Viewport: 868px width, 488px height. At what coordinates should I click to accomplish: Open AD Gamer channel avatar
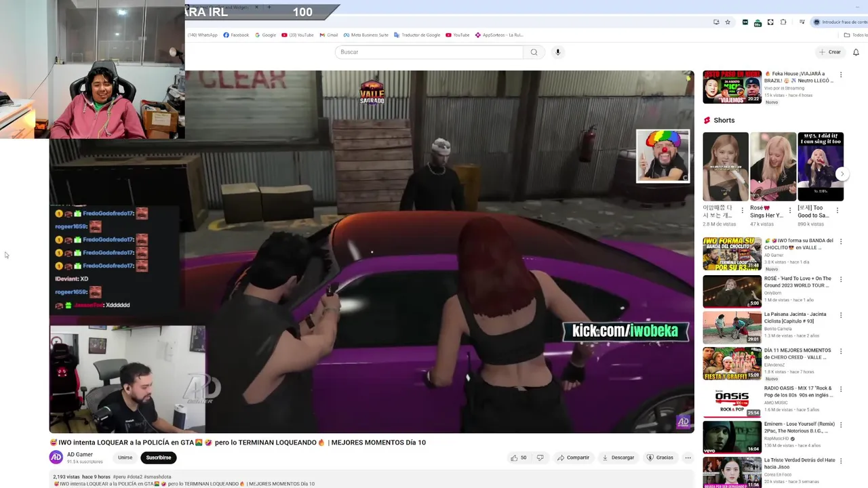pyautogui.click(x=56, y=457)
